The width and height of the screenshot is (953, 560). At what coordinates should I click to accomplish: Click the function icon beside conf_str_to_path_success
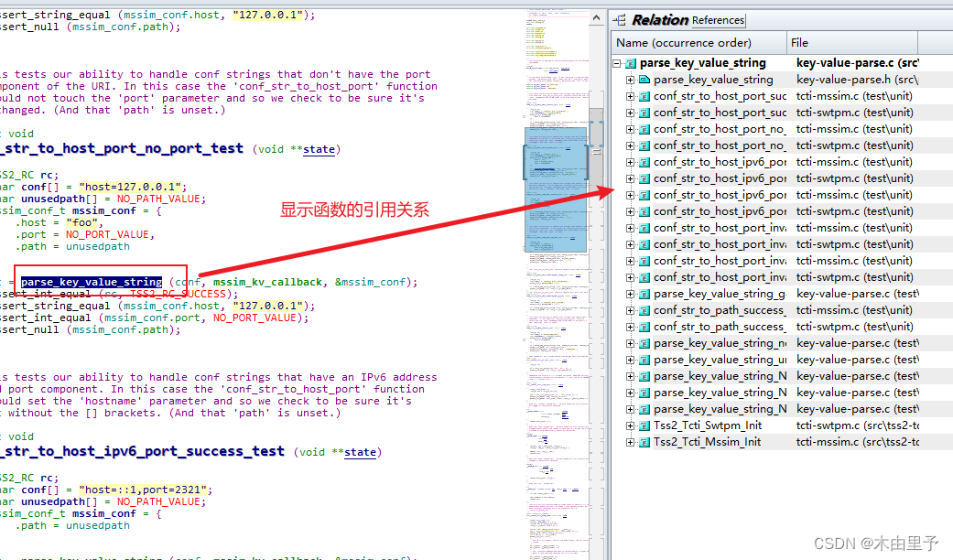point(644,309)
